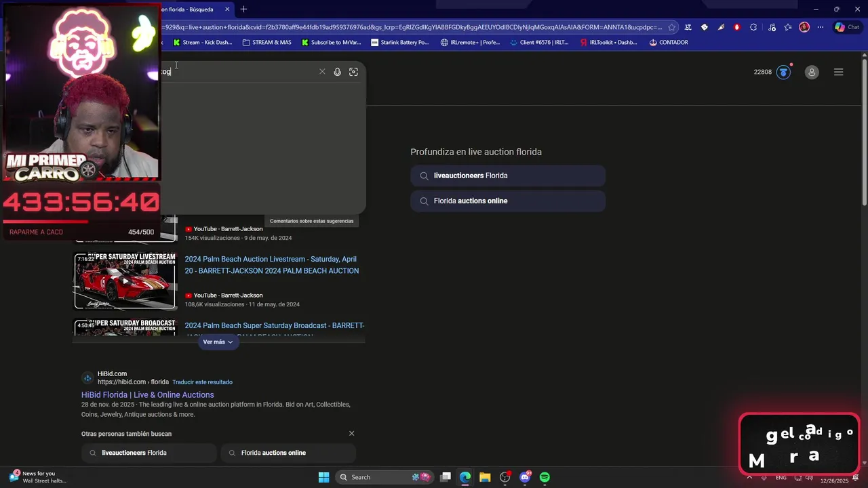Viewport: 868px width, 488px height.
Task: Open Microsoft Rewards points 22808
Action: tap(772, 72)
